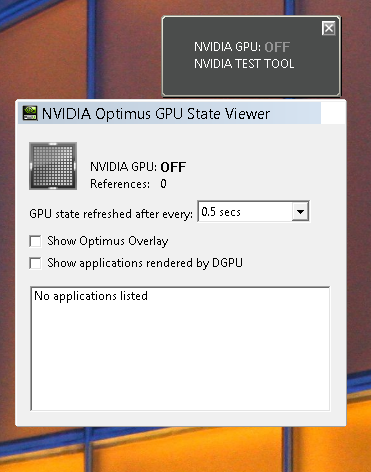Open the refresh interval dropdown arrow
The height and width of the screenshot is (472, 371).
[300, 211]
